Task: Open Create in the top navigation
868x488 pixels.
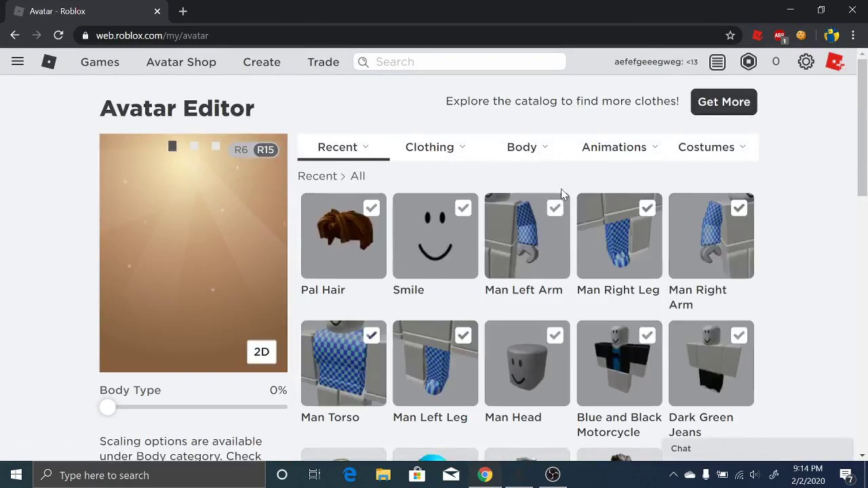Action: point(262,62)
